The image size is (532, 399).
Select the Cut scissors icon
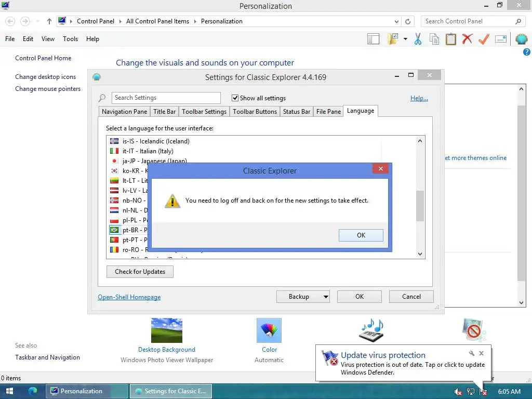pos(418,39)
